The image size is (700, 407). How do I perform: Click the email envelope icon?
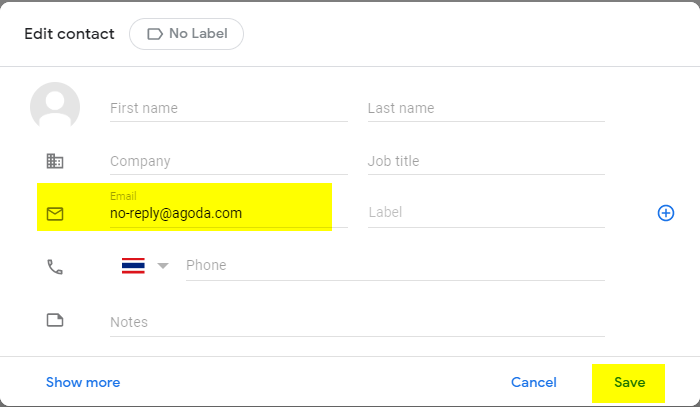[55, 214]
